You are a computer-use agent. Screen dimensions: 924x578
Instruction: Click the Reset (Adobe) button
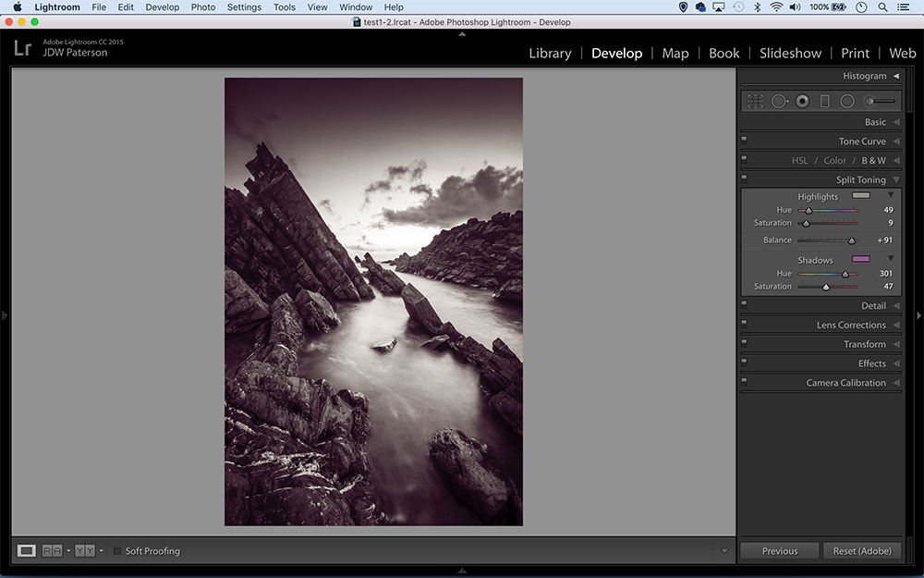[861, 550]
